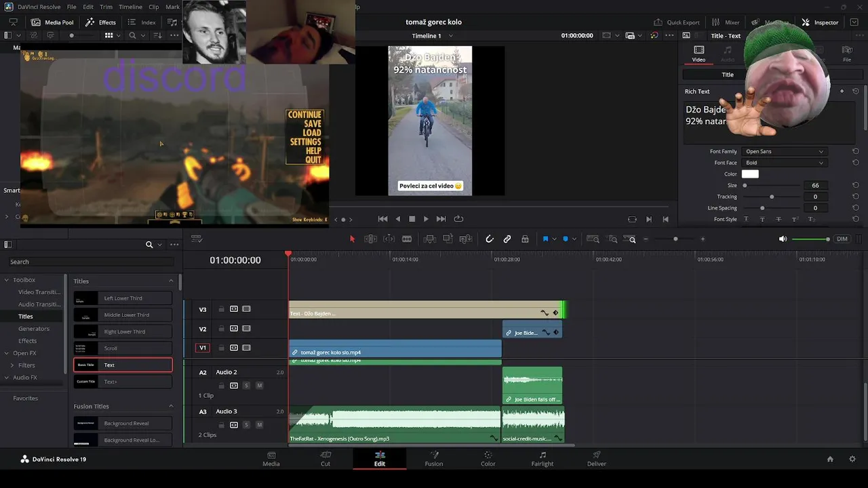Mute the Audio 3 track
This screenshot has height=488, width=868.
coord(259,425)
